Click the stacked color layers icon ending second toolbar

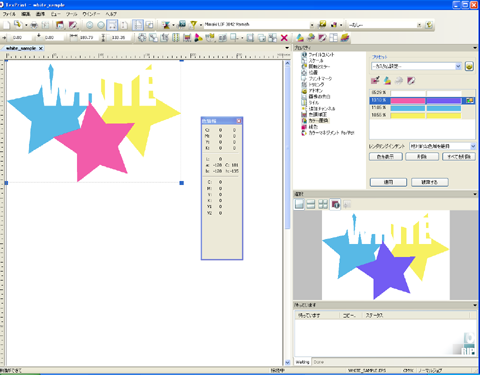point(345,38)
